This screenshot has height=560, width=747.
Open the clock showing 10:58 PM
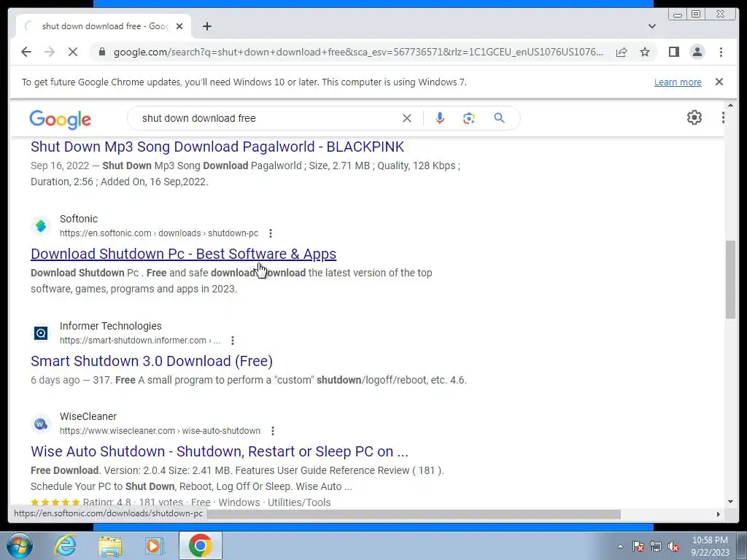tap(710, 546)
